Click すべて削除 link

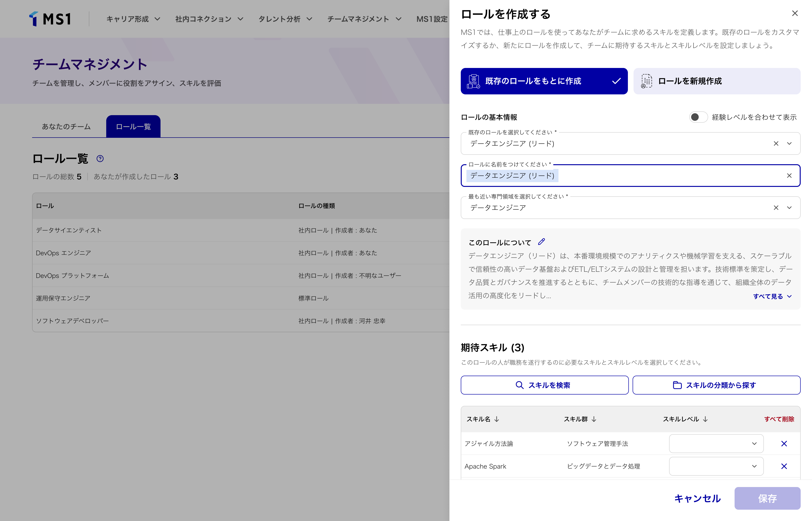(779, 419)
